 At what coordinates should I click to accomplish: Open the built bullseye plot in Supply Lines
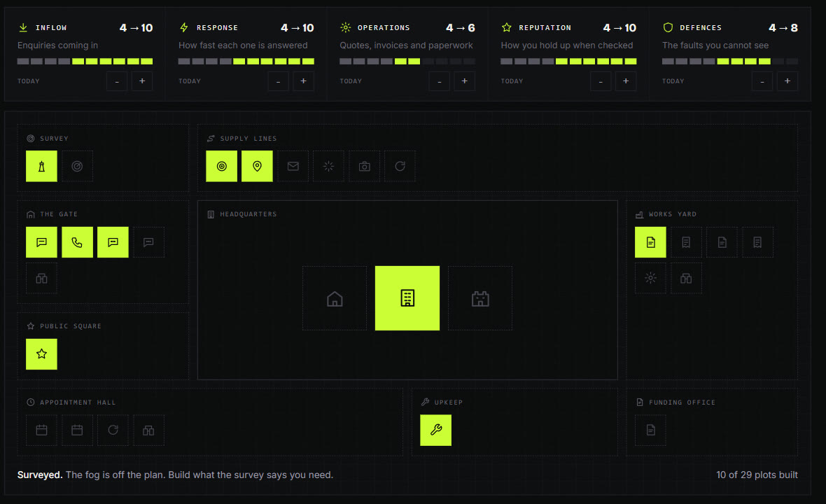(221, 167)
